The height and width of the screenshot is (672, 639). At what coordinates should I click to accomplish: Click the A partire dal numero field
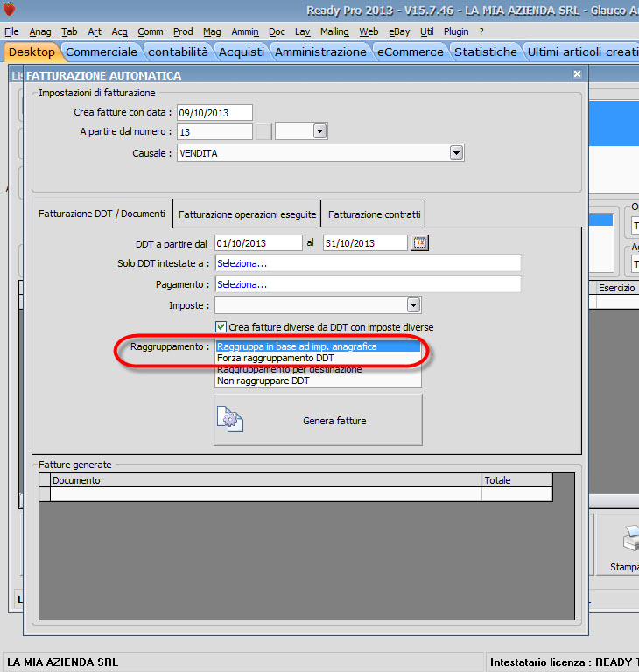click(x=214, y=131)
